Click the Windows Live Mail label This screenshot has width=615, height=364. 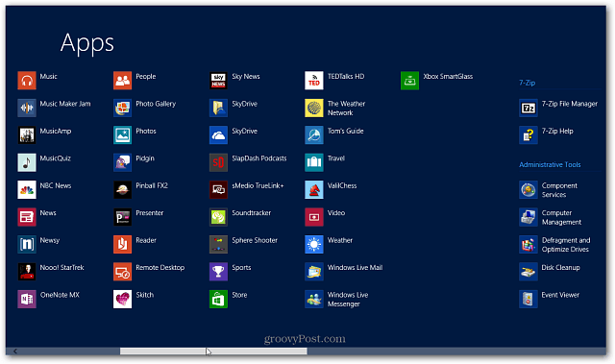(355, 268)
